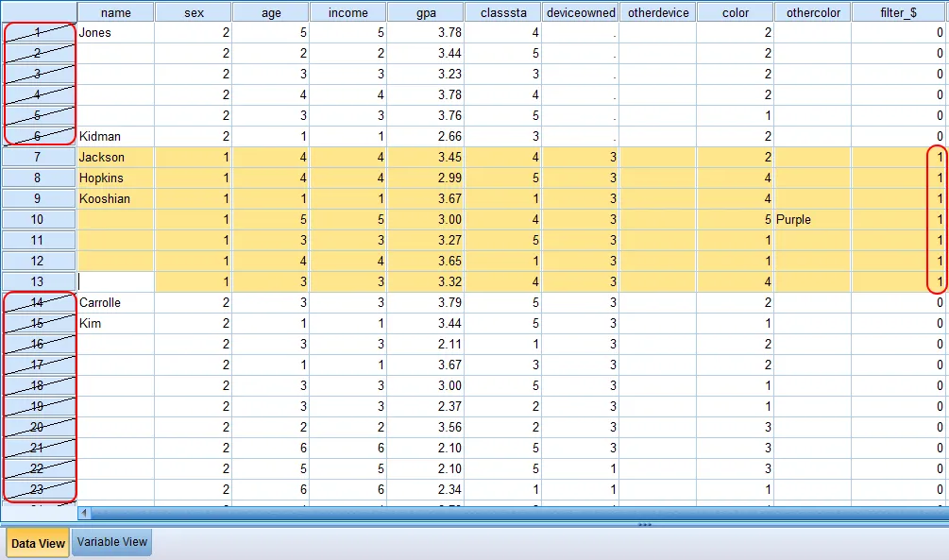
Task: Select the Data View tab
Action: (36, 542)
